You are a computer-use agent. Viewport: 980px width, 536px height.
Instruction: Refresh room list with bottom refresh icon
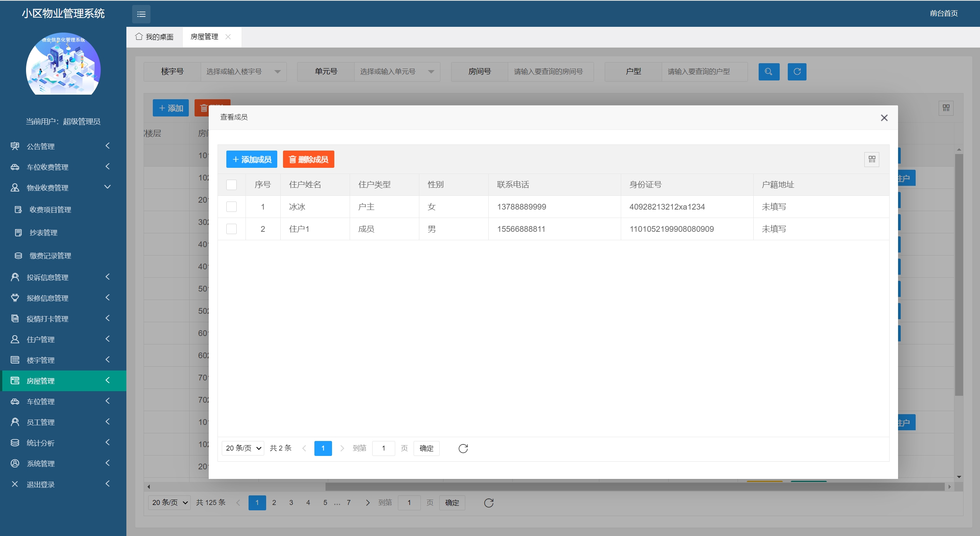(489, 503)
